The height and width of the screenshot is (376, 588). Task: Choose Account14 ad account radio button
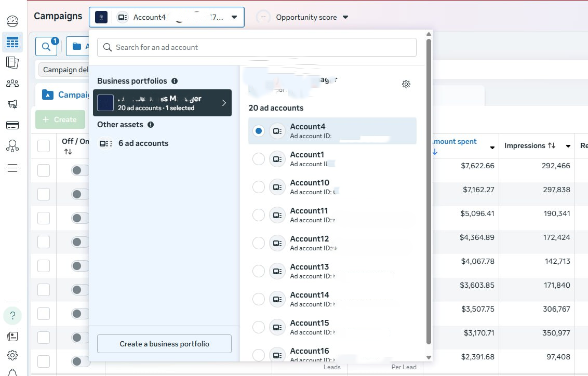tap(258, 299)
